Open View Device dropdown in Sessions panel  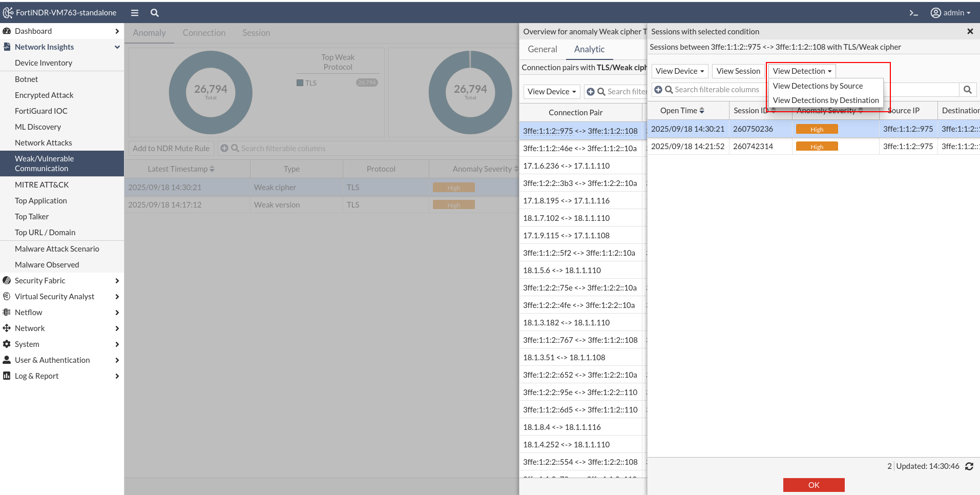[x=680, y=71]
